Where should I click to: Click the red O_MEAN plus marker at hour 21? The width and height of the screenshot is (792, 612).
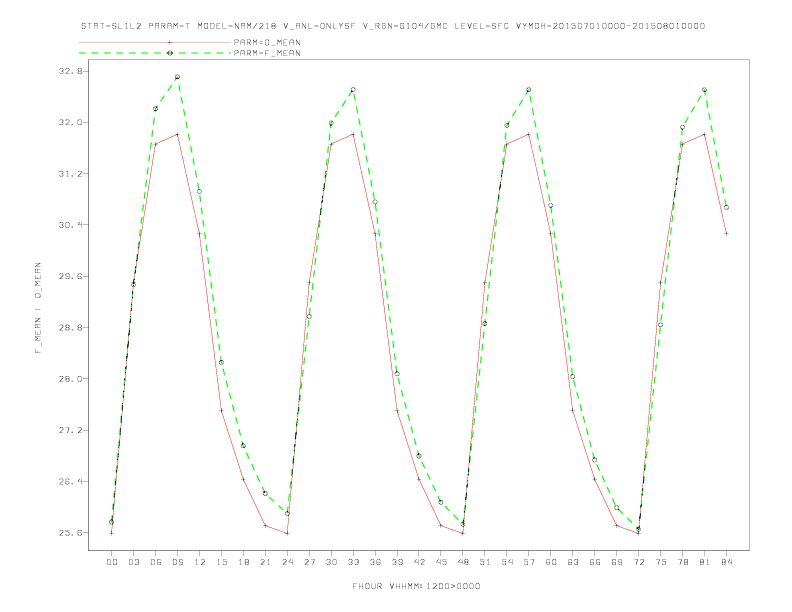point(265,526)
